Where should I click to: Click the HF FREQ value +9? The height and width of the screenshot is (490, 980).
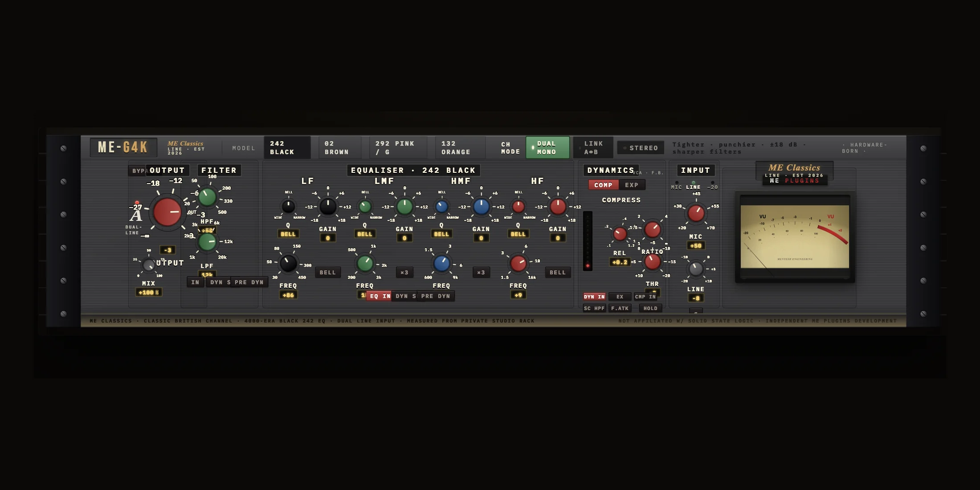tap(518, 295)
